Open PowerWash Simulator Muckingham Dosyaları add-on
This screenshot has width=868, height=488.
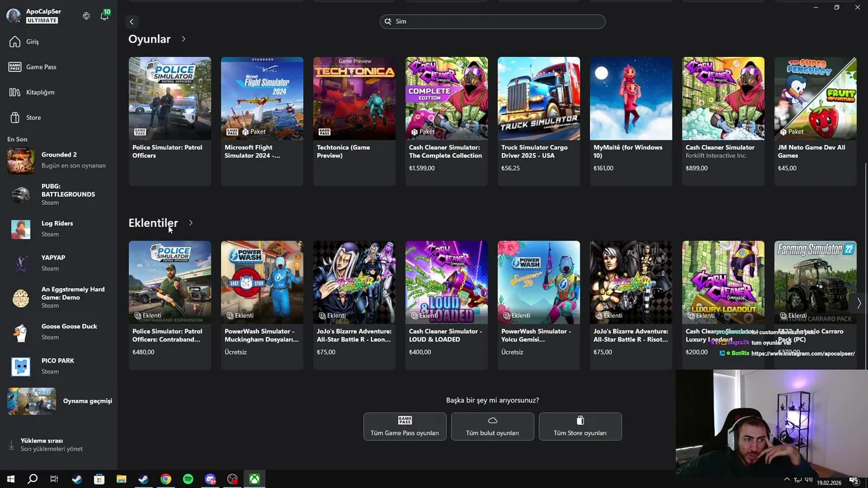pos(262,305)
